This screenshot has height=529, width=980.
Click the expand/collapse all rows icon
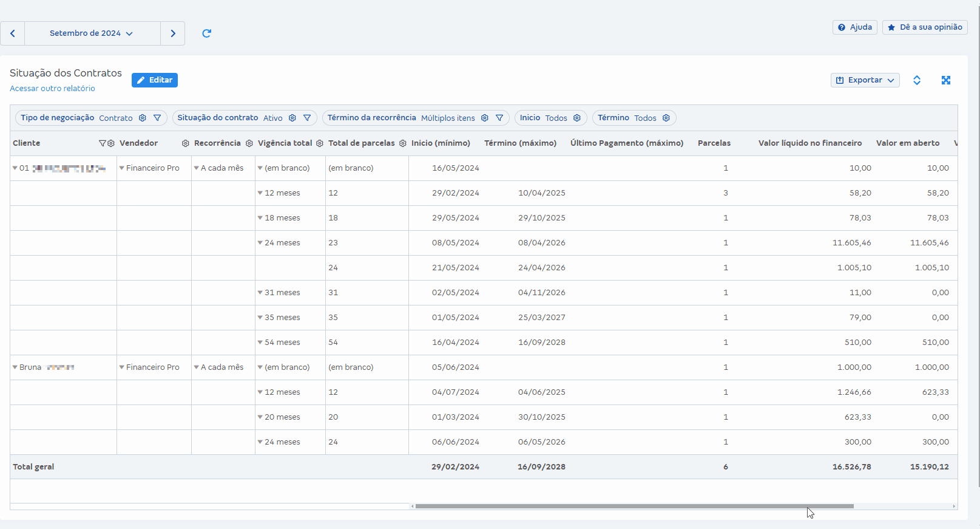pos(916,80)
